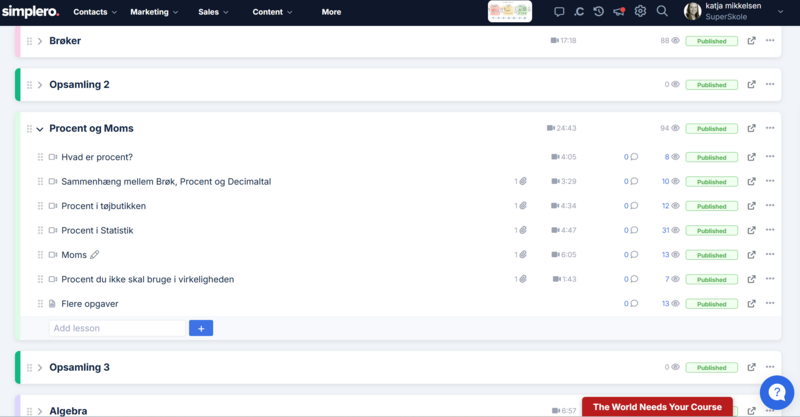800x417 pixels.
Task: Open lesson 'Procent du ikke skal bruge i virkeligheden'
Action: pos(147,279)
